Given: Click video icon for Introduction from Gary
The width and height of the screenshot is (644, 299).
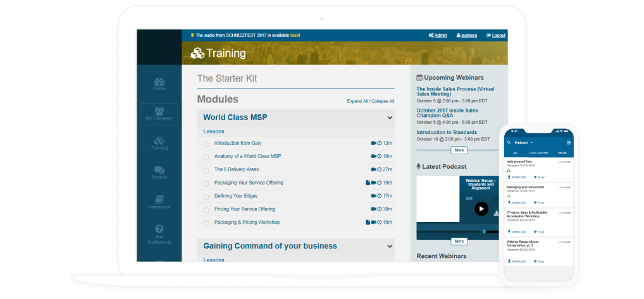Looking at the screenshot, I should click(374, 143).
